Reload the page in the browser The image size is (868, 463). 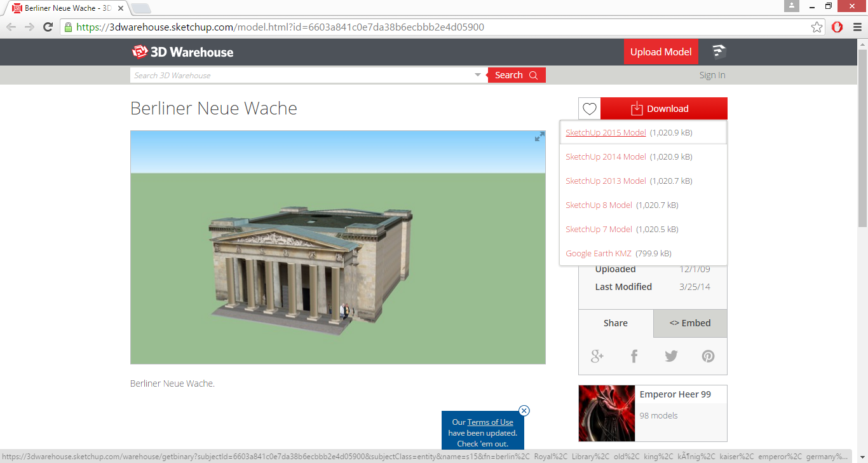48,27
